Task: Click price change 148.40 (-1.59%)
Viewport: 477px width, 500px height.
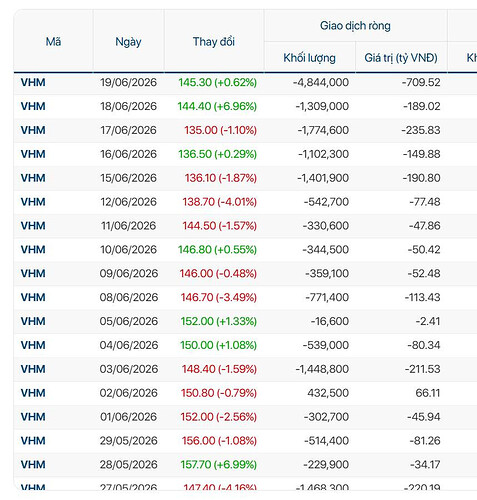Action: (x=219, y=369)
